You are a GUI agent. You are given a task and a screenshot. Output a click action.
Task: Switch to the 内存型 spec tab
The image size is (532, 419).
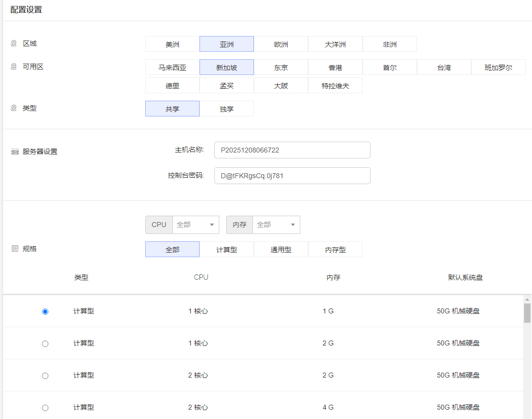point(335,250)
